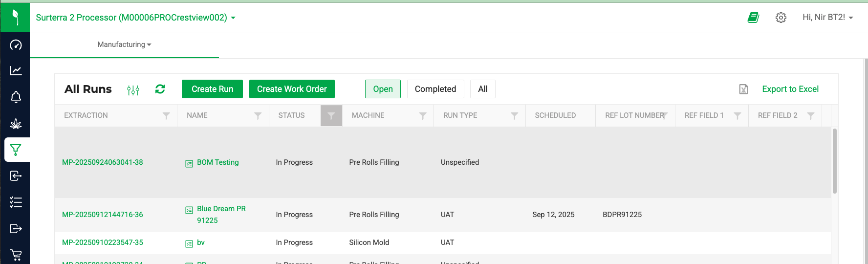
Task: Switch filter to Completed runs
Action: pyautogui.click(x=435, y=89)
